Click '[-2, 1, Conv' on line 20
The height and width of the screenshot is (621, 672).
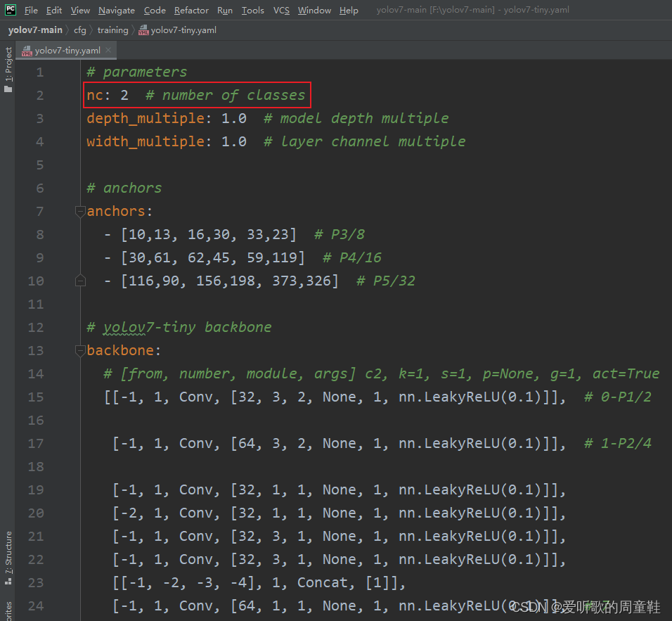click(163, 513)
